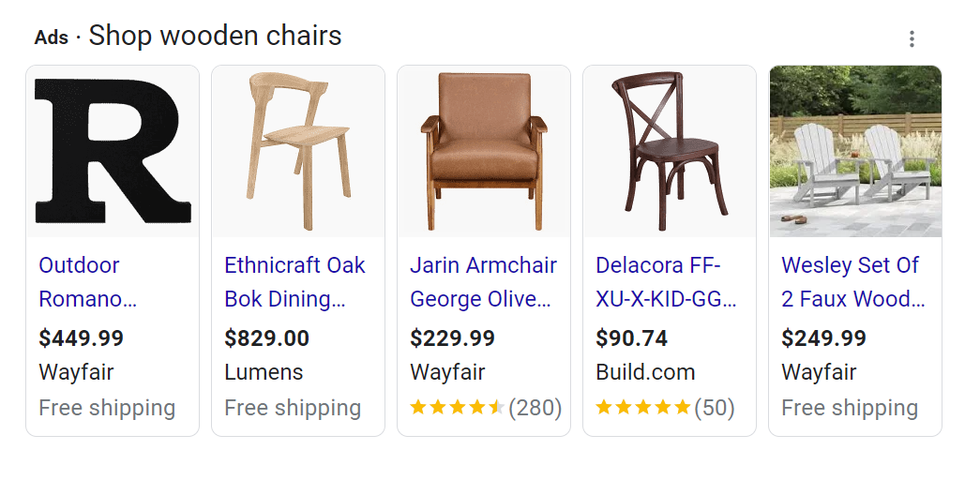Click the (280) review count
The image size is (980, 480).
[x=535, y=408]
